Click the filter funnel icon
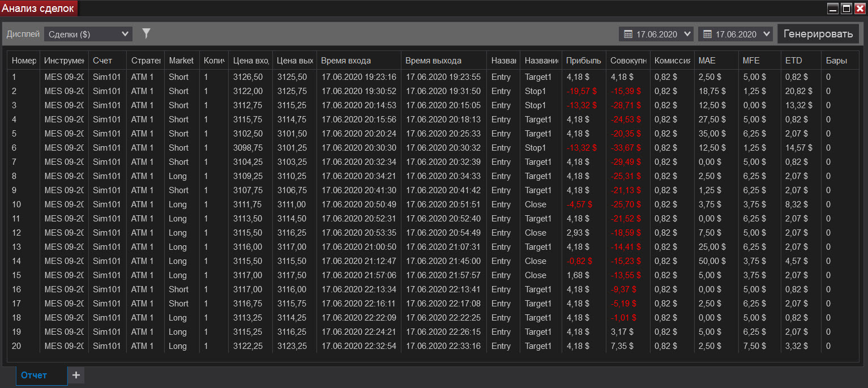The image size is (868, 388). (x=146, y=34)
